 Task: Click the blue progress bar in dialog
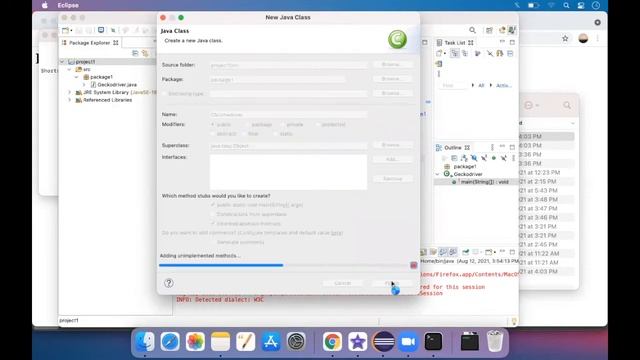click(221, 265)
